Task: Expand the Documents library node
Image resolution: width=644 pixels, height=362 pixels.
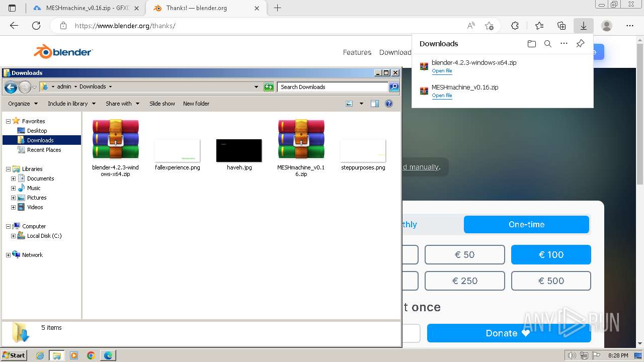Action: (14, 178)
